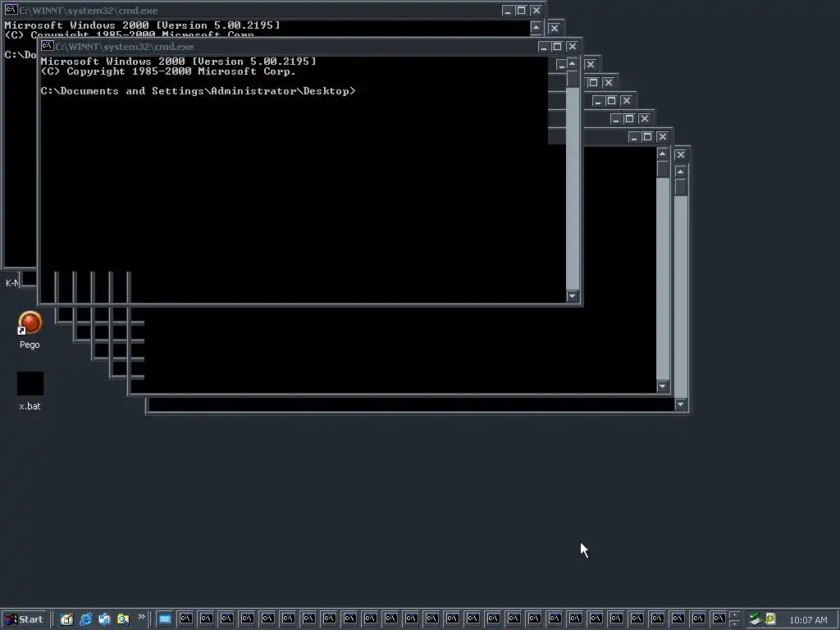Click the front cmd window's scroll-up arrow
Viewport: 840px width, 630px height.
[572, 64]
